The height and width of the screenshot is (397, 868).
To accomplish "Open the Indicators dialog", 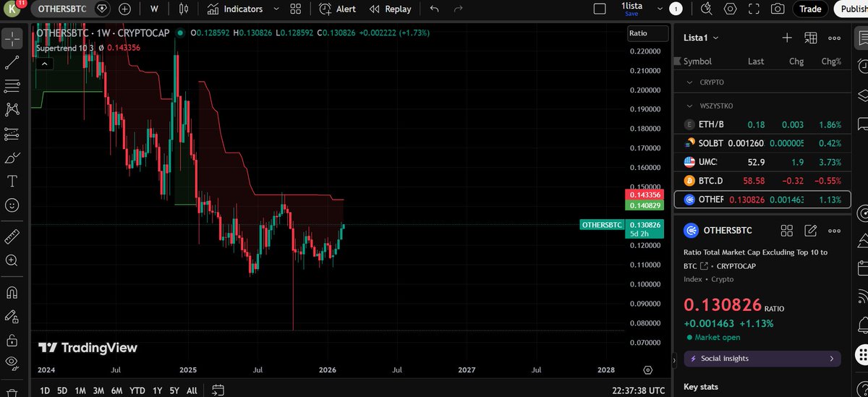I will coord(234,9).
